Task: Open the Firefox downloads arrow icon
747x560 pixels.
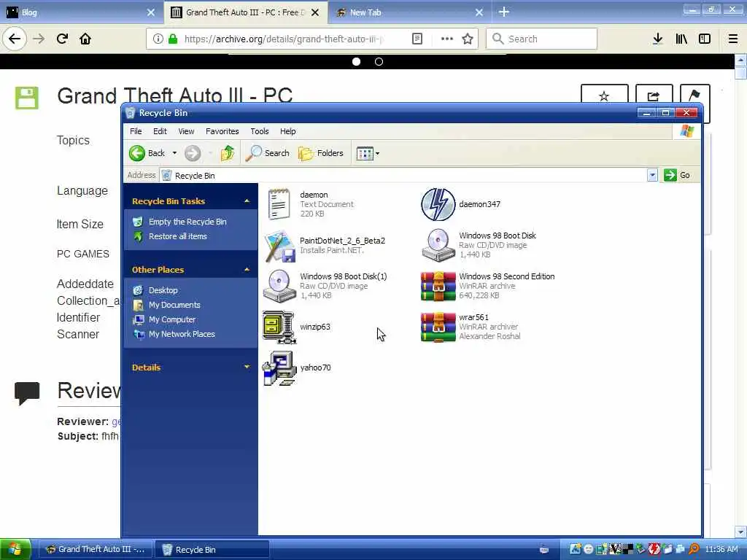Action: [657, 39]
